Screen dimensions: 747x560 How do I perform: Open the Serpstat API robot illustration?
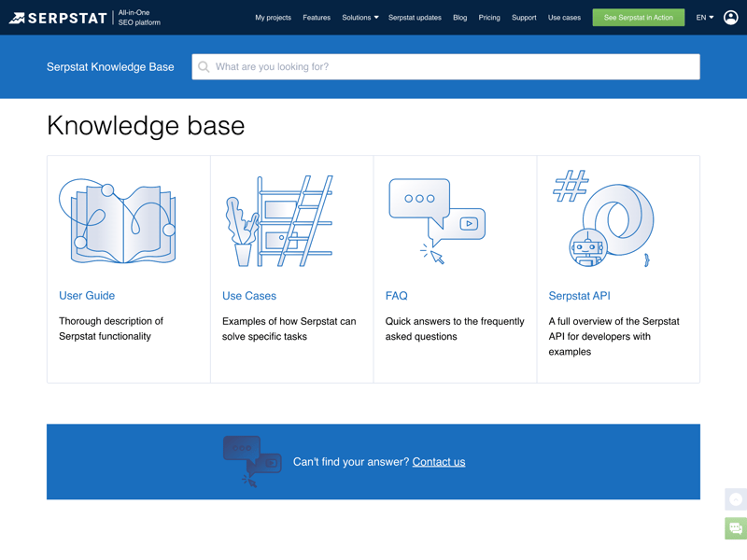tap(603, 218)
